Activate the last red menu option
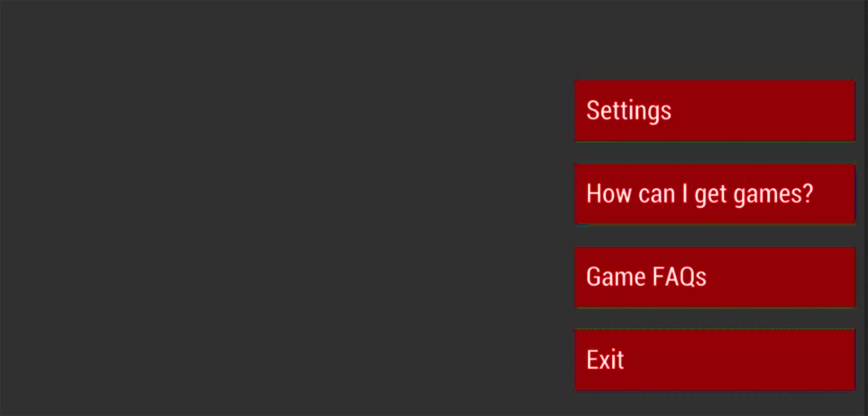The width and height of the screenshot is (868, 416). (715, 360)
